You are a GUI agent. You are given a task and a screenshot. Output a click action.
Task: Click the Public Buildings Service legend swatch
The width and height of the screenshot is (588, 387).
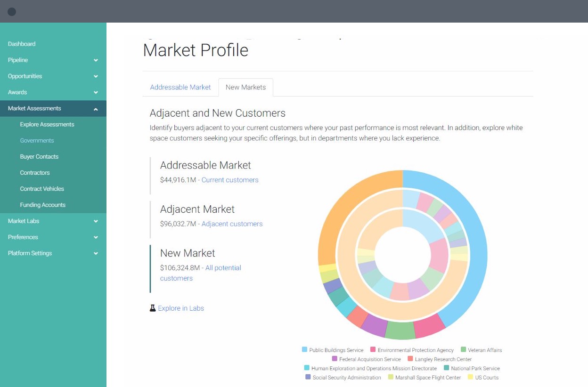(x=305, y=350)
